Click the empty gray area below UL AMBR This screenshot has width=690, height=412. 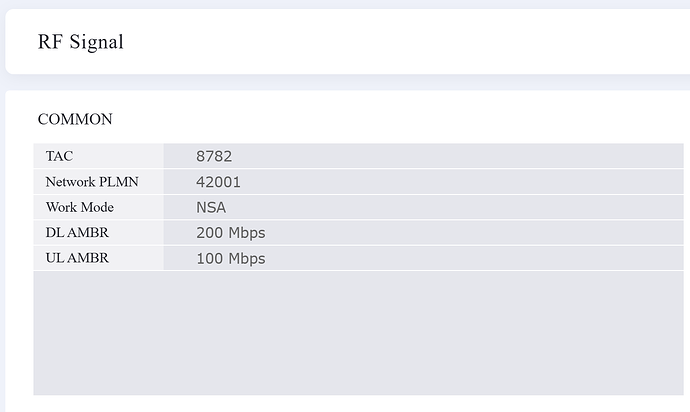[x=358, y=333]
